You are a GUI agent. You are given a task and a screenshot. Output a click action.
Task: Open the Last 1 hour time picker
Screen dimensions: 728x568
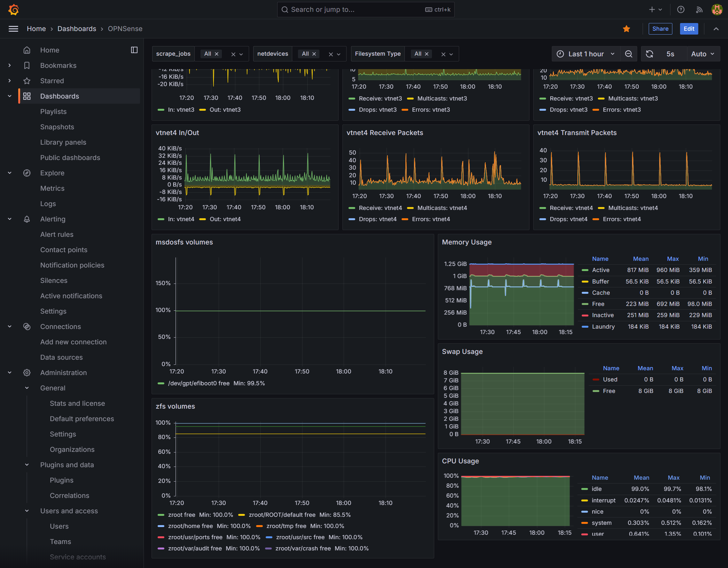[x=586, y=54]
